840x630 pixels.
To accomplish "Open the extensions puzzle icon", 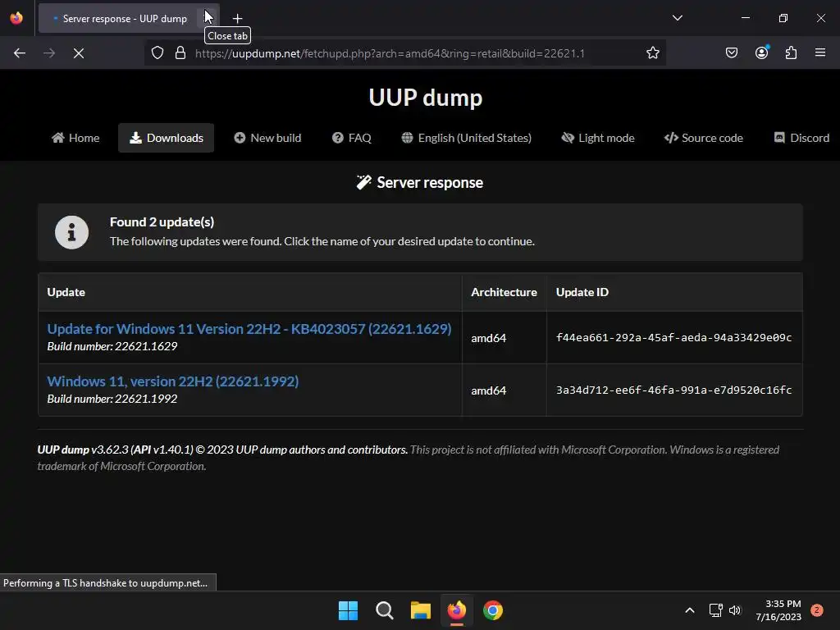I will click(x=792, y=53).
